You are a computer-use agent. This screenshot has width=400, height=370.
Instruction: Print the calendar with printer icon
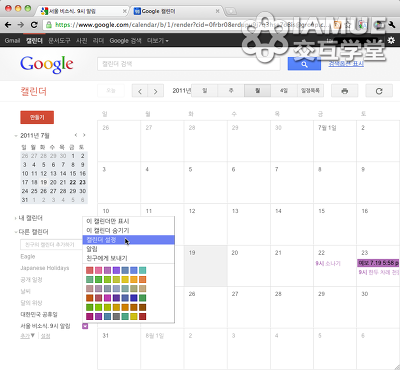345,91
